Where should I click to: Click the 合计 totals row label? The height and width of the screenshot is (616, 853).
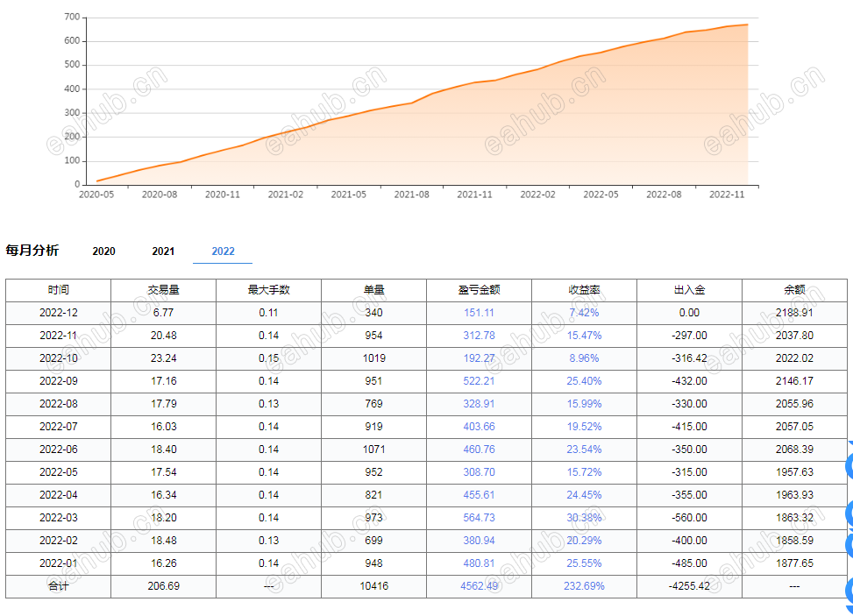[58, 586]
